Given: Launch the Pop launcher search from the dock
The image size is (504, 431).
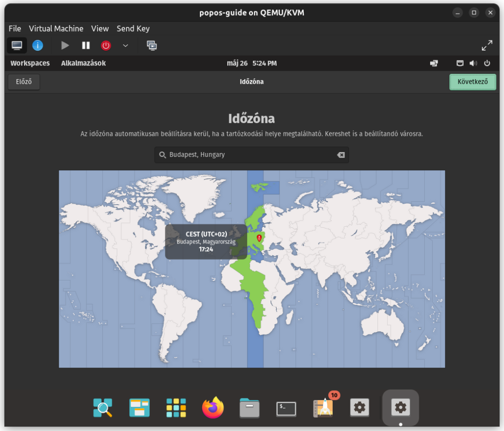Looking at the screenshot, I should pos(102,407).
